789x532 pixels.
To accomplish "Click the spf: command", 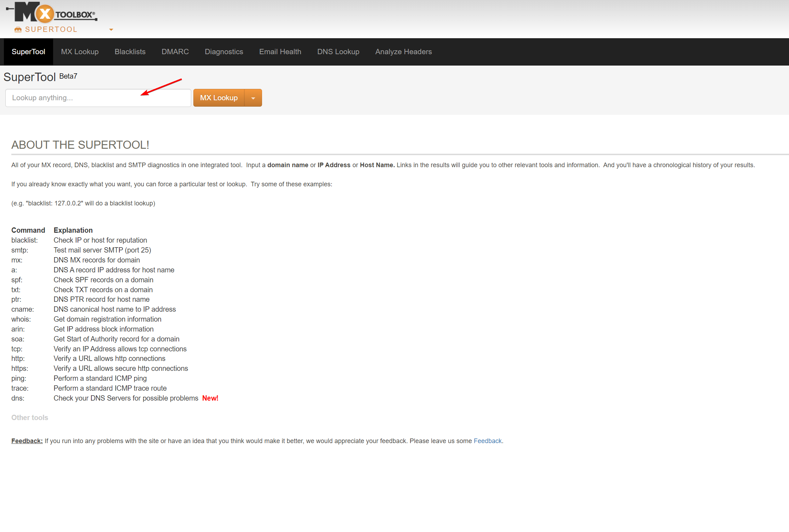I will tap(17, 280).
